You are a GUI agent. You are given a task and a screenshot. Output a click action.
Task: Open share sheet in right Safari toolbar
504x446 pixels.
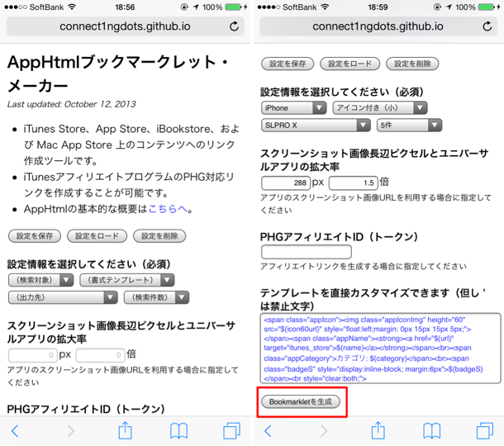coord(378,430)
